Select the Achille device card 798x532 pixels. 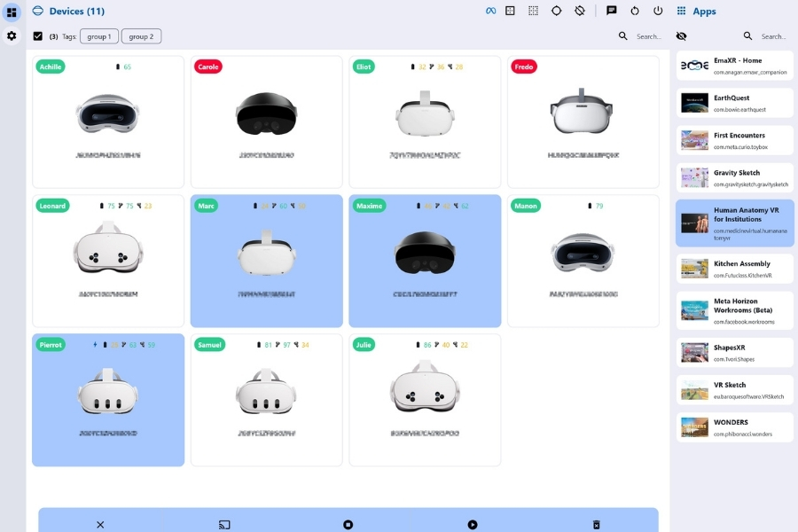[x=108, y=122]
